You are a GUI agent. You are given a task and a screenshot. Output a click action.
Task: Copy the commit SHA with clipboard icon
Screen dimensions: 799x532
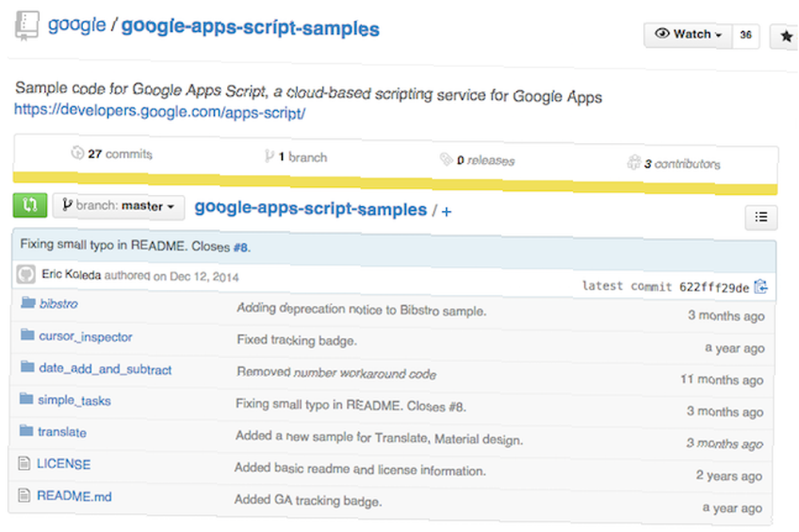(x=761, y=287)
